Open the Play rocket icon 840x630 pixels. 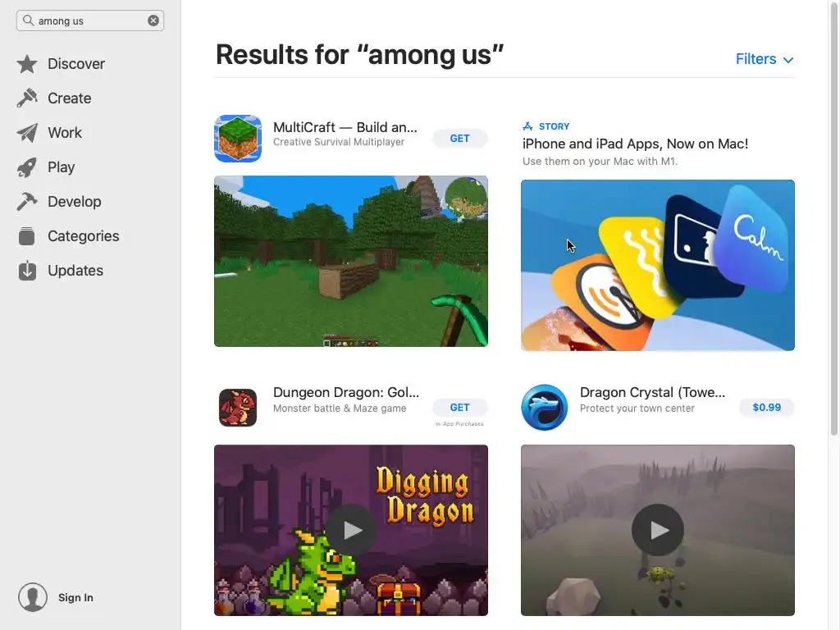27,167
